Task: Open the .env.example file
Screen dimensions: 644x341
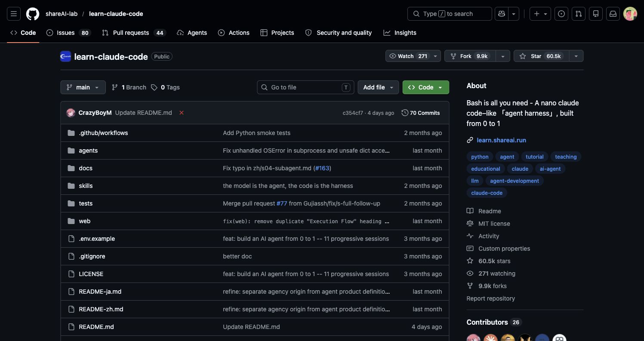Action: [x=97, y=239]
